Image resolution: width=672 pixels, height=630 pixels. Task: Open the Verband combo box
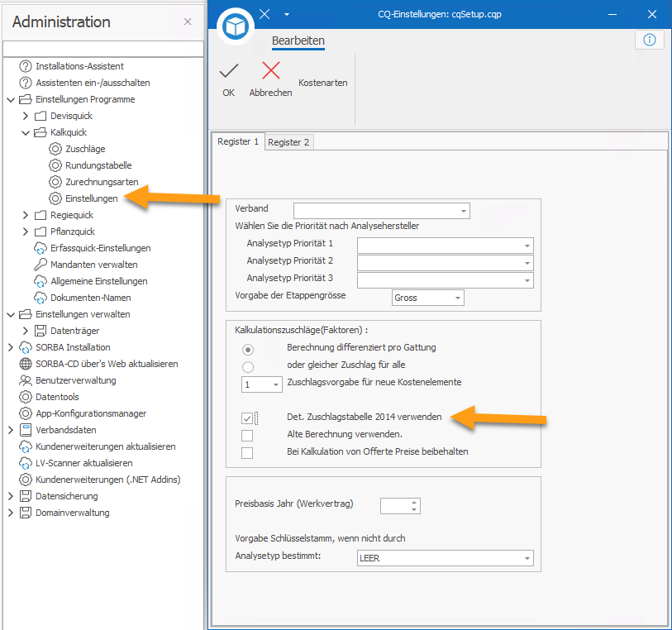click(381, 211)
